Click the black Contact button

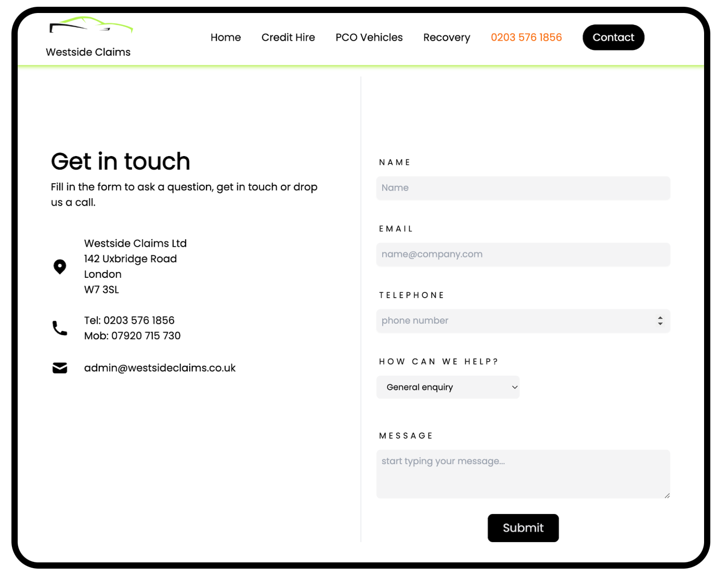click(614, 37)
